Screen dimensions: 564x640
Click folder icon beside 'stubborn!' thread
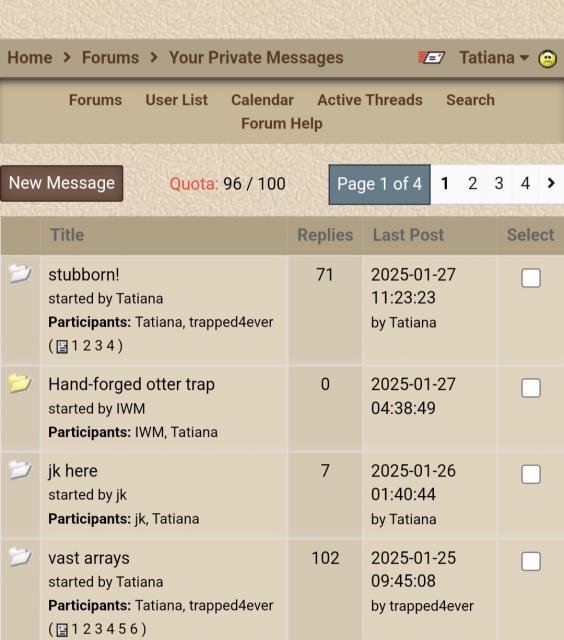pyautogui.click(x=20, y=273)
